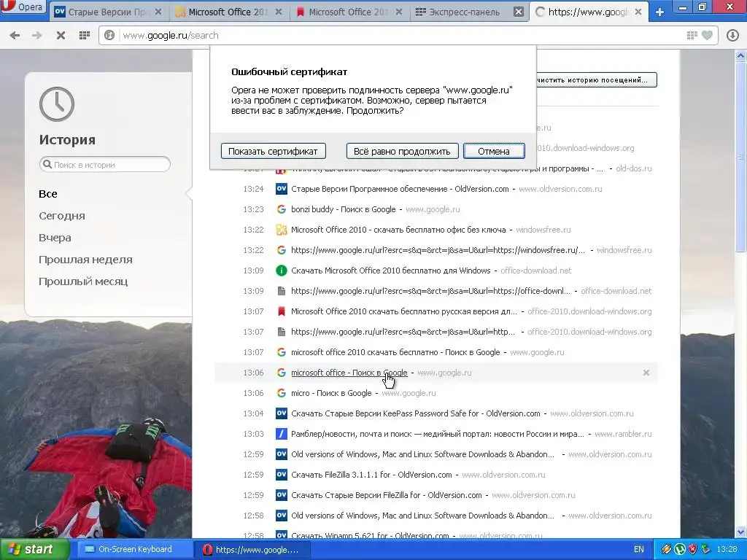This screenshot has width=747, height=560.
Task: Select Прошлый месяц history filter
Action: pyautogui.click(x=83, y=281)
